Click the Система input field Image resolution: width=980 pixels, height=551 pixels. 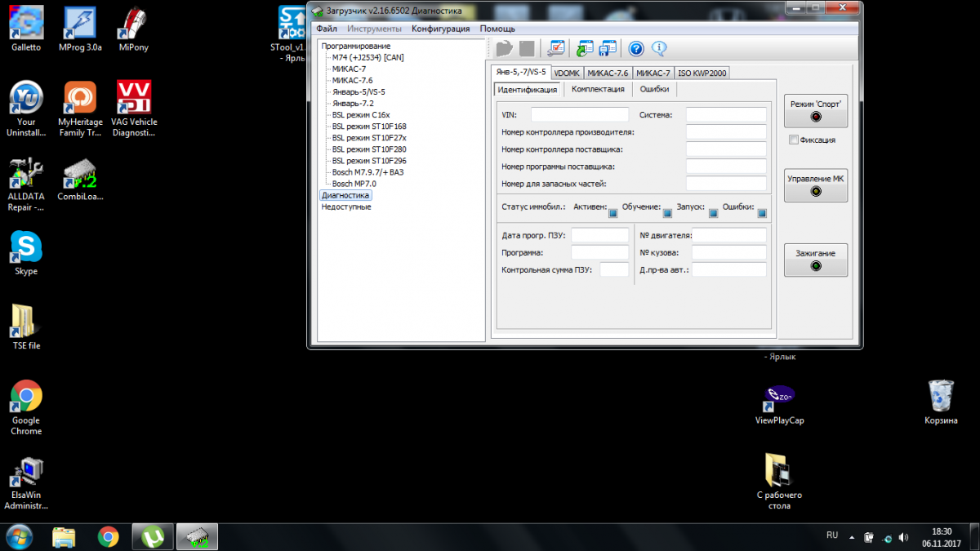point(726,115)
